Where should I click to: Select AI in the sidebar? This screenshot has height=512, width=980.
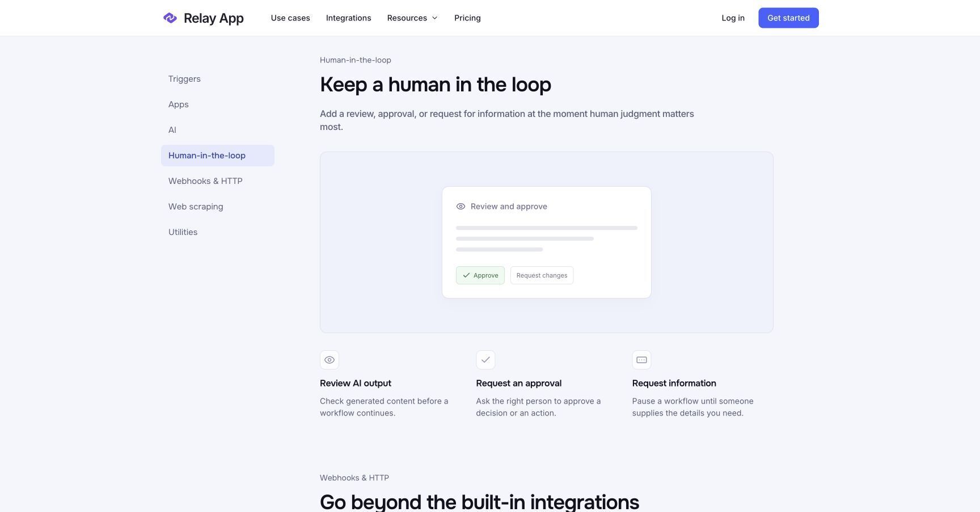(218, 130)
